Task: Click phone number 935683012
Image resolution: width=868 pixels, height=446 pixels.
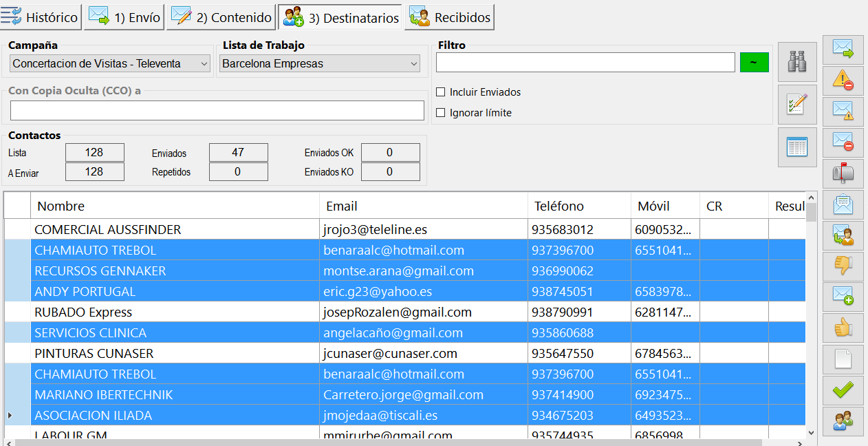Action: point(563,229)
